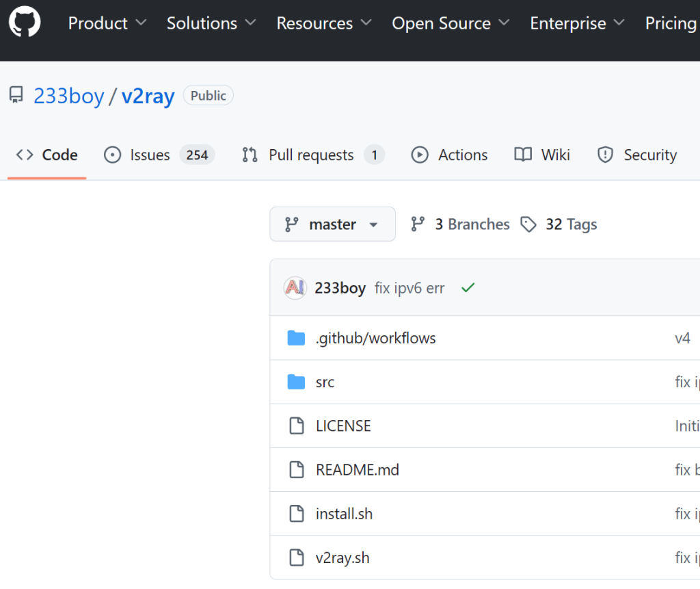Expand the Open Source menu

450,23
